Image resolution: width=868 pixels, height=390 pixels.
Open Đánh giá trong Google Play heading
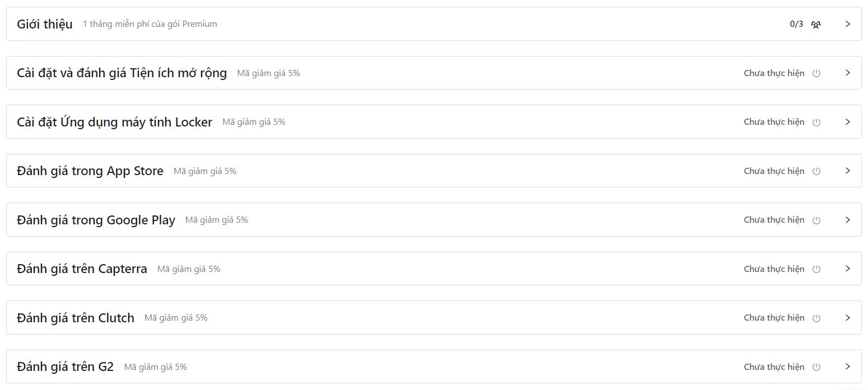point(96,220)
